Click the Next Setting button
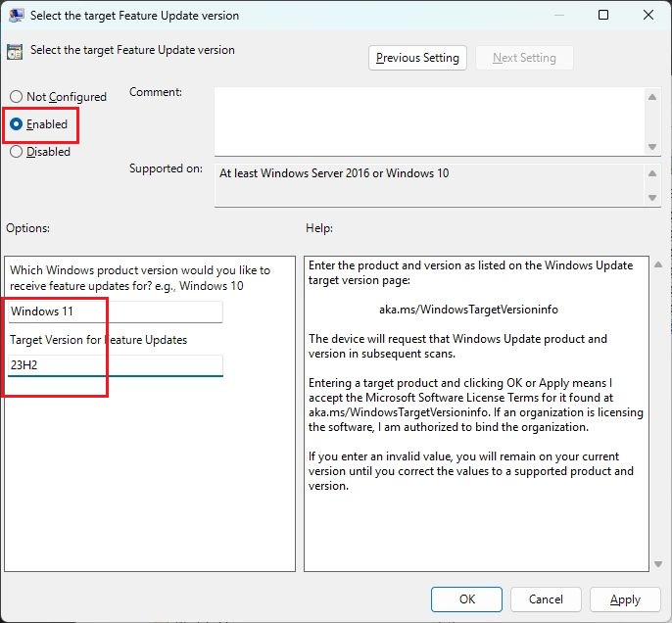The width and height of the screenshot is (672, 623). tap(524, 58)
